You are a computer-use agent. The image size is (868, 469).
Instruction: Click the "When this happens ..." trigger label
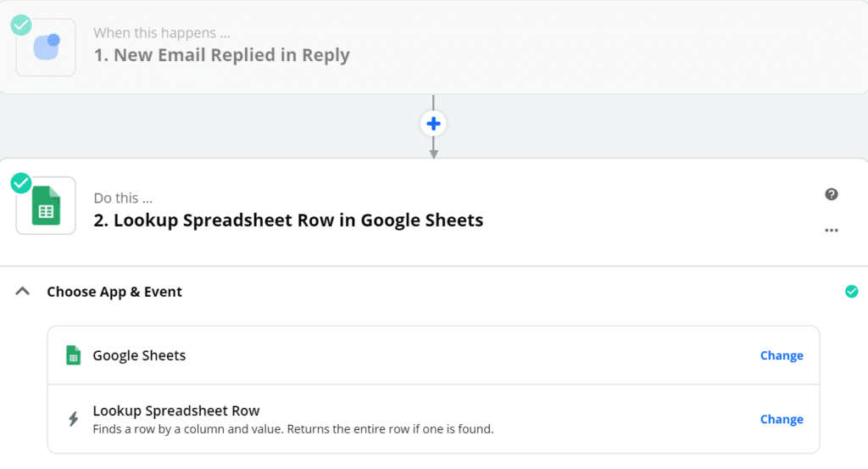coord(161,33)
